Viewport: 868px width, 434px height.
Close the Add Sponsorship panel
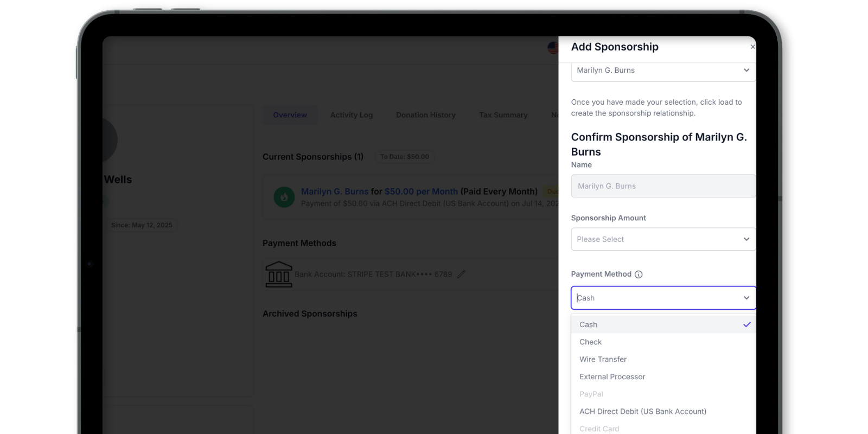click(752, 47)
